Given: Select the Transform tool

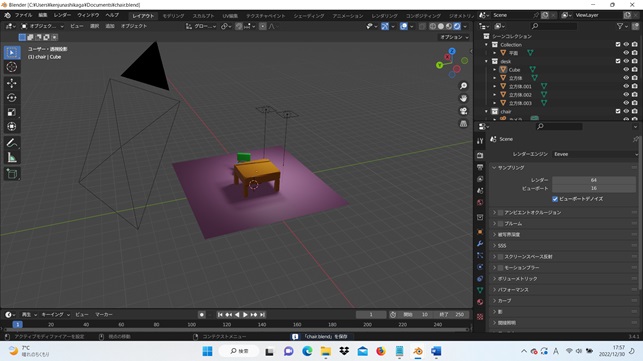Looking at the screenshot, I should click(12, 126).
